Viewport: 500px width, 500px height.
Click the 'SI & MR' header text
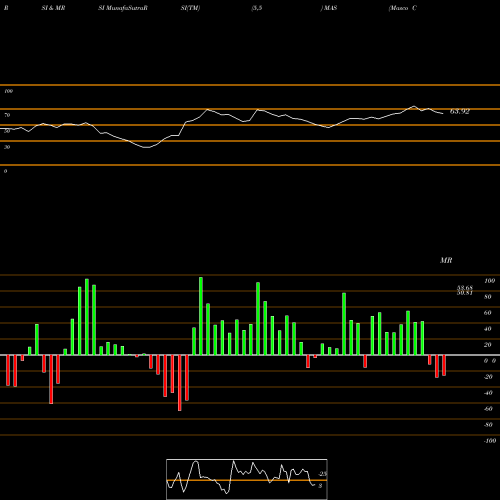tap(53, 8)
